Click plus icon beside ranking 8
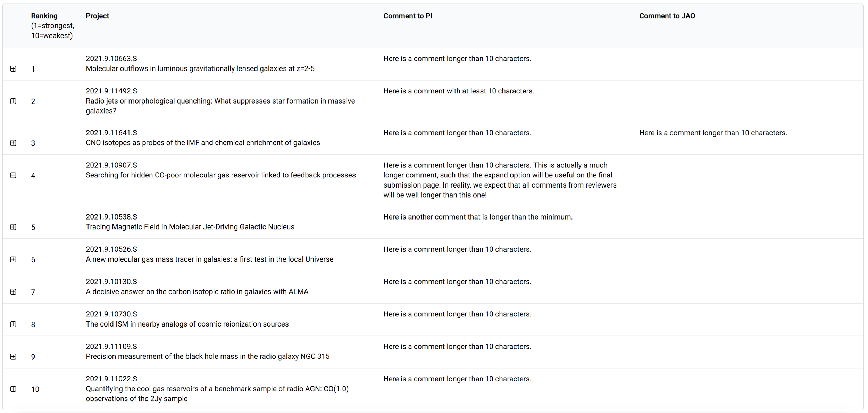 pyautogui.click(x=13, y=324)
